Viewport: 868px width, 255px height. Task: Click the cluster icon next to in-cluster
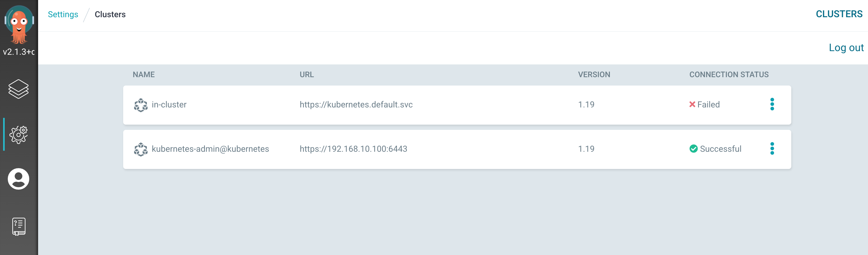coord(141,105)
